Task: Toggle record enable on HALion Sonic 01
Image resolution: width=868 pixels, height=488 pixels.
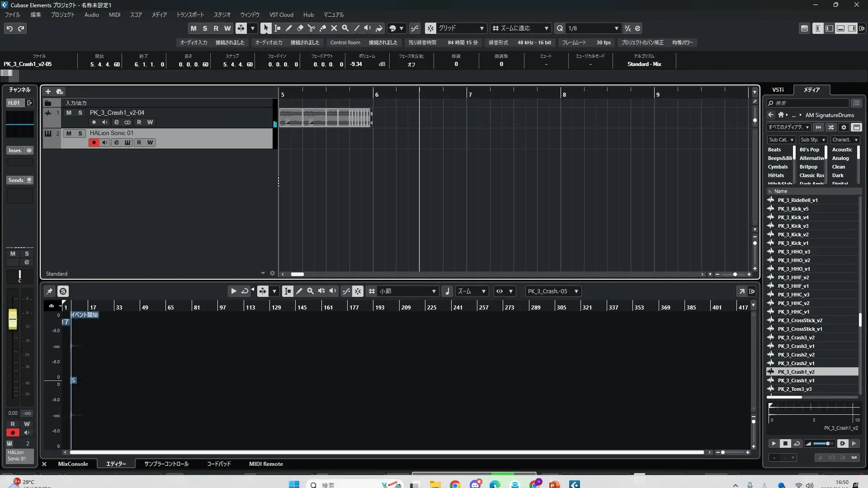Action: [94, 142]
